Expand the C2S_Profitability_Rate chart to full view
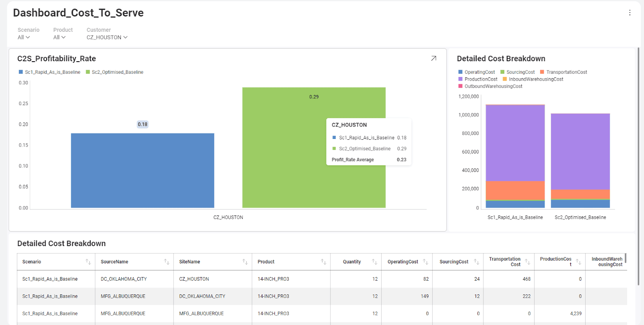Viewport: 644px width, 325px height. (433, 58)
